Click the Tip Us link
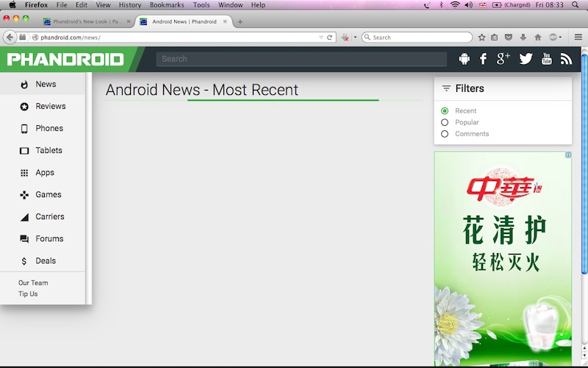The width and height of the screenshot is (588, 368). click(x=28, y=294)
